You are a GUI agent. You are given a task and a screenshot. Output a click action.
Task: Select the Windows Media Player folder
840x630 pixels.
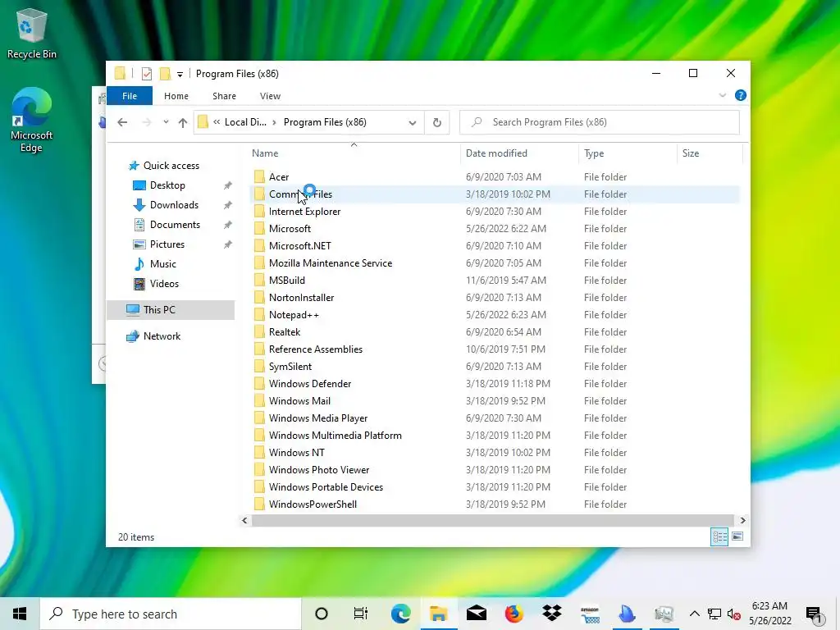click(x=318, y=418)
